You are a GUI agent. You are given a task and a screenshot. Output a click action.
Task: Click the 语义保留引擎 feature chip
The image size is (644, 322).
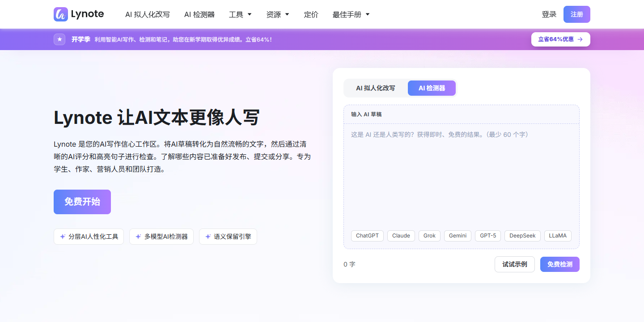228,237
